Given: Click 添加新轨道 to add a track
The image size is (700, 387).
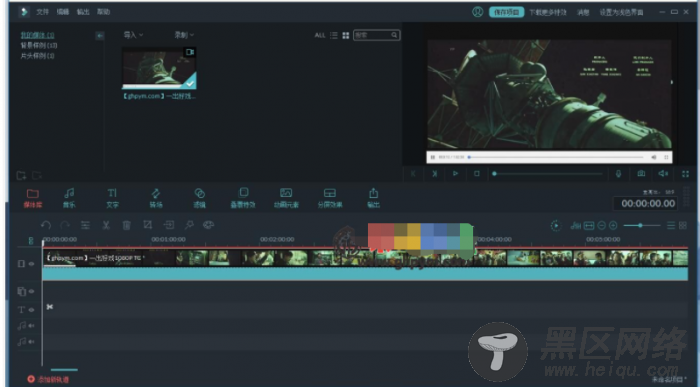Looking at the screenshot, I should coord(48,379).
